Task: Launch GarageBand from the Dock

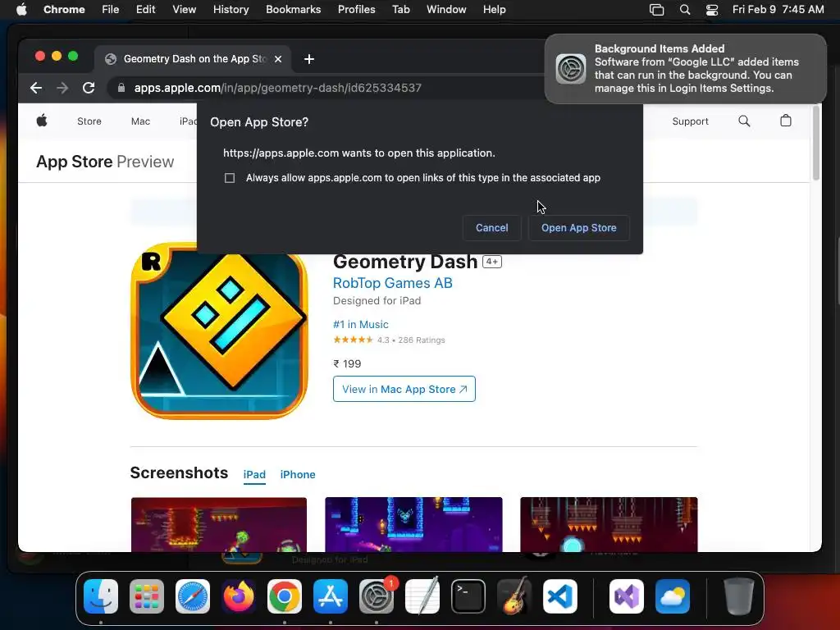Action: click(514, 596)
